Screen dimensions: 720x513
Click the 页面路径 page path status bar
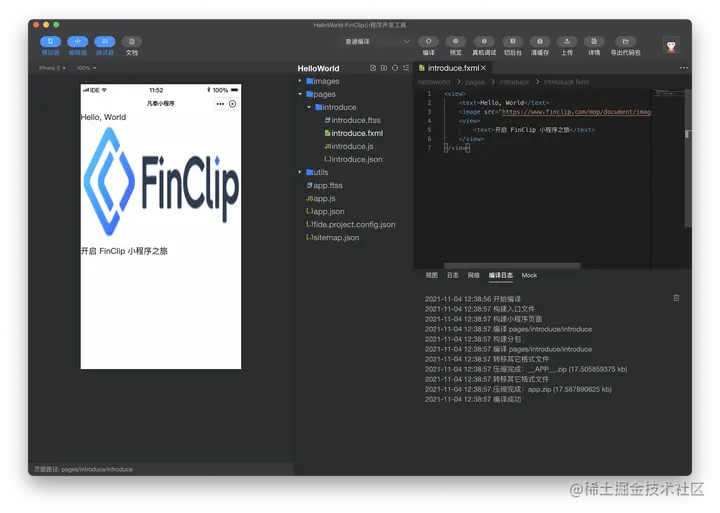tap(84, 469)
